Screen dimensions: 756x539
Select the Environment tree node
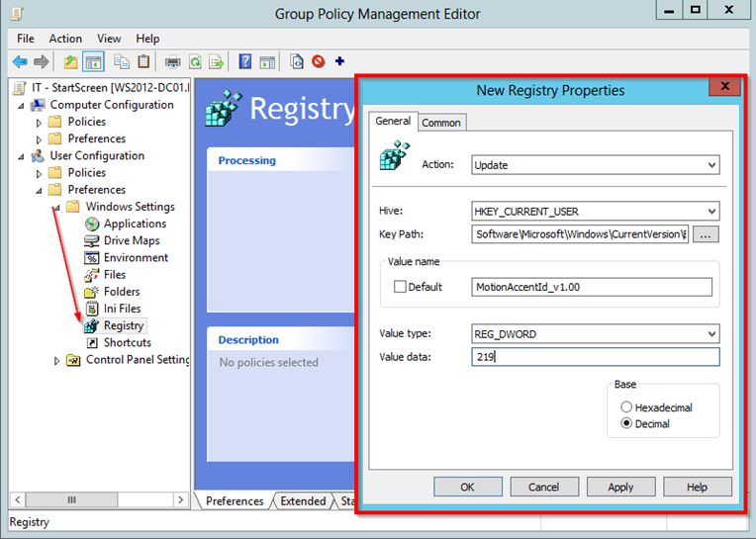(x=136, y=258)
